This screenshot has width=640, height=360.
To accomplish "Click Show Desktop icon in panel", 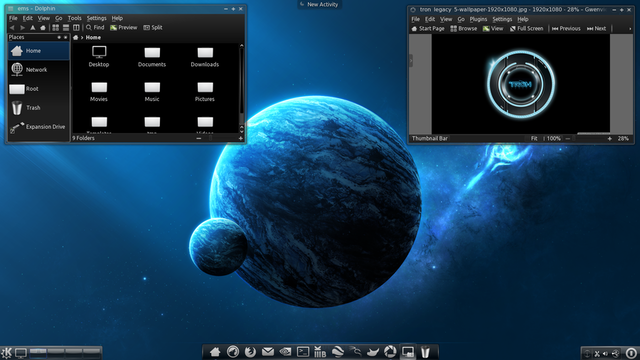I will point(21,353).
